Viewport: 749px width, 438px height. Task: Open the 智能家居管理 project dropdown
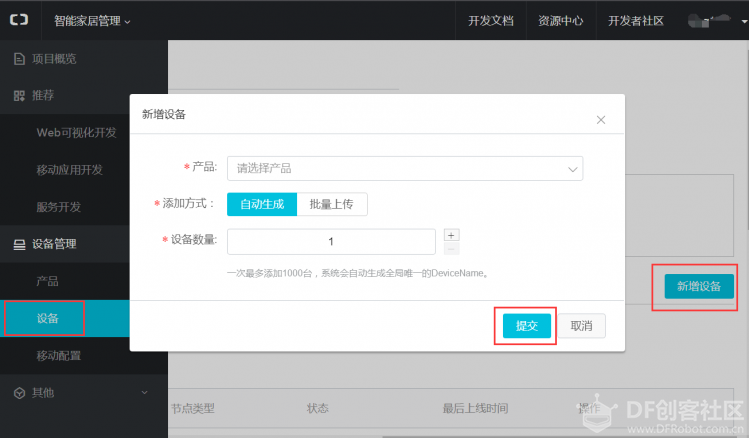click(92, 21)
